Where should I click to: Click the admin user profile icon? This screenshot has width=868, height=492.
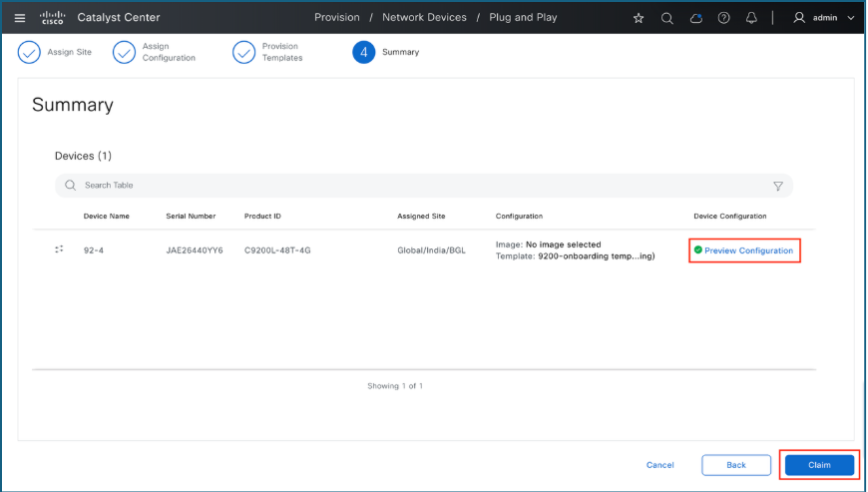799,18
